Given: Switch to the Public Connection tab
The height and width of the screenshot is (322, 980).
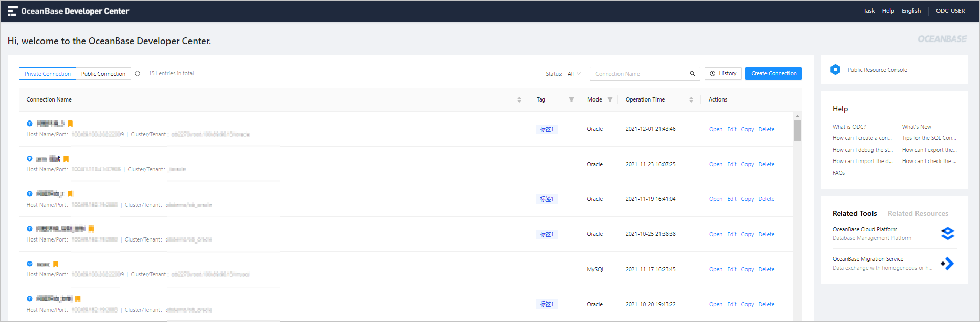Looking at the screenshot, I should 103,74.
